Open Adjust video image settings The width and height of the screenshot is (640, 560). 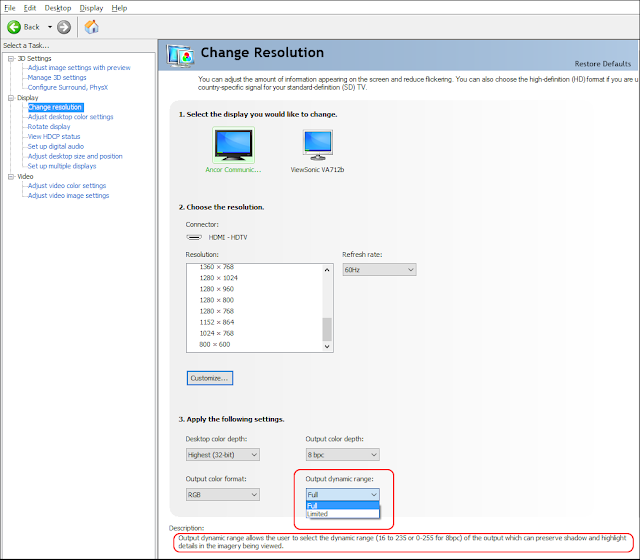68,196
